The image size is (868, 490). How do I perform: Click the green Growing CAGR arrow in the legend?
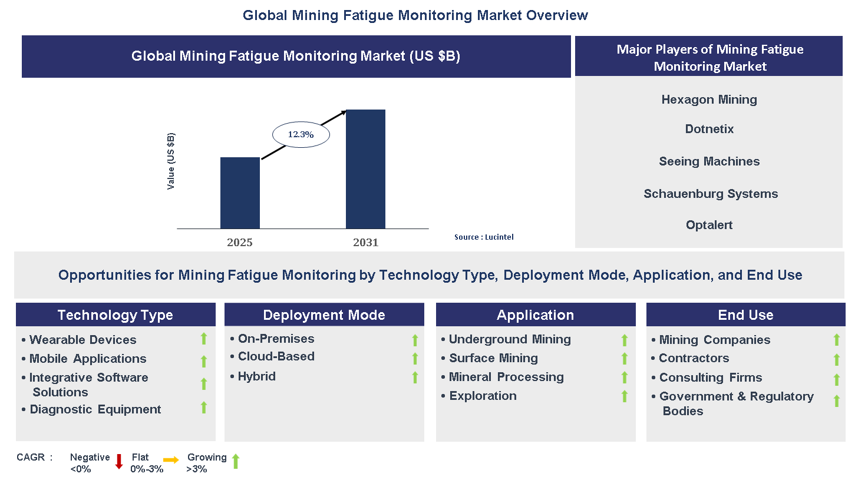tap(235, 461)
